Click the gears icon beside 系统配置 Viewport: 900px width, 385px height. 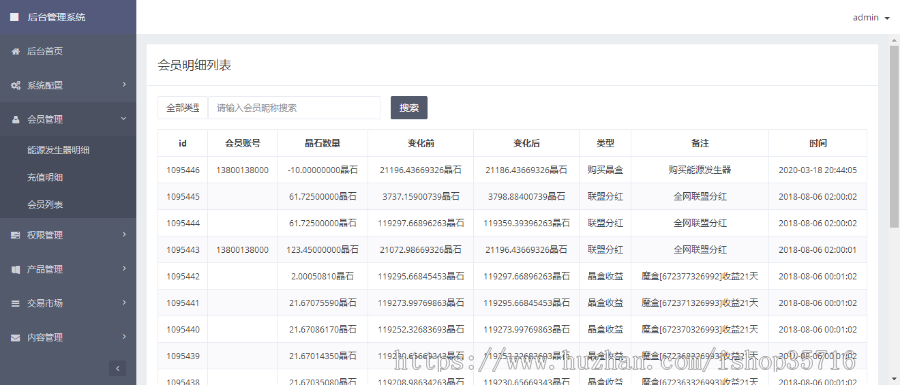15,85
